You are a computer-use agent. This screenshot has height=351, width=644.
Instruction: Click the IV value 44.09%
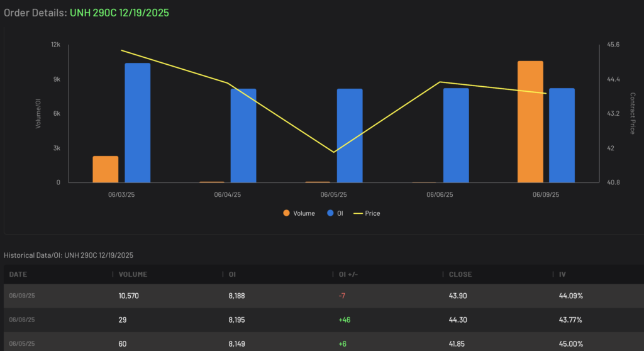point(570,296)
